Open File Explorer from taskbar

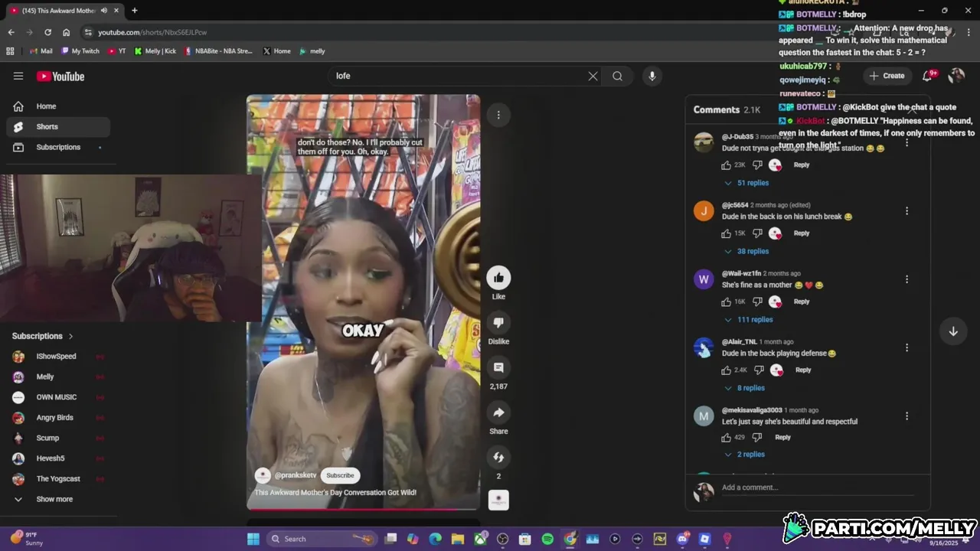coord(458,539)
